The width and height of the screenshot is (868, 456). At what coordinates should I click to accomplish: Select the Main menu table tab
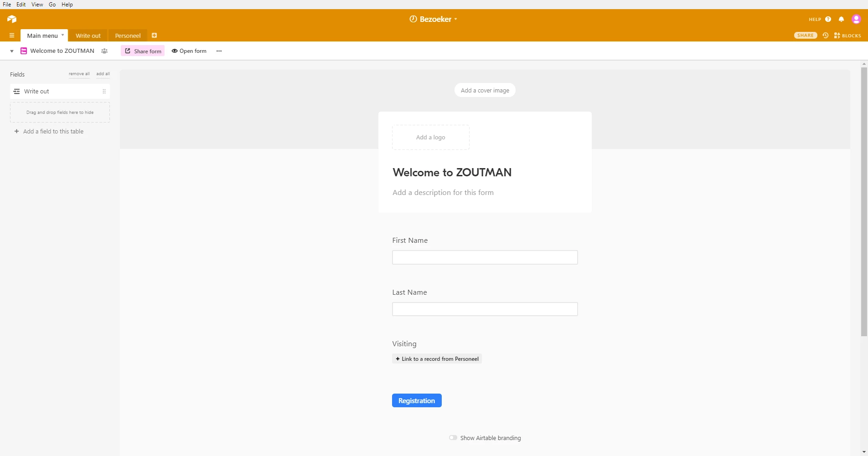[x=42, y=36]
